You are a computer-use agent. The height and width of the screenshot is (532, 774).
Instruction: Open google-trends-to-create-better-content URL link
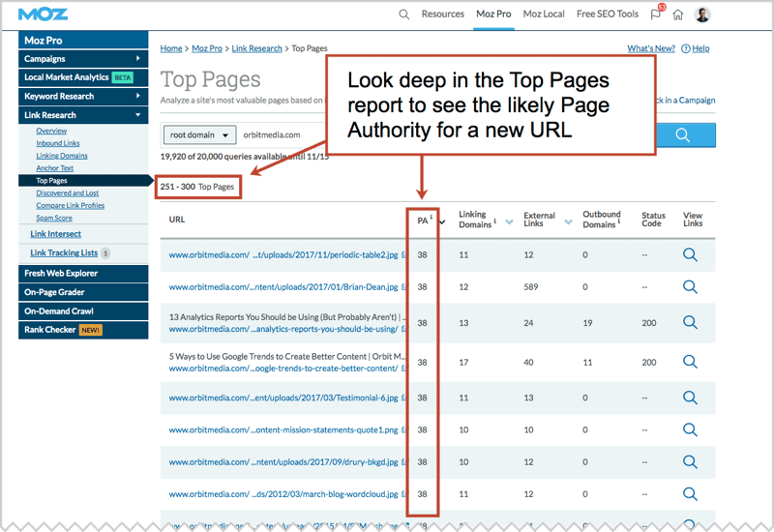coord(283,369)
